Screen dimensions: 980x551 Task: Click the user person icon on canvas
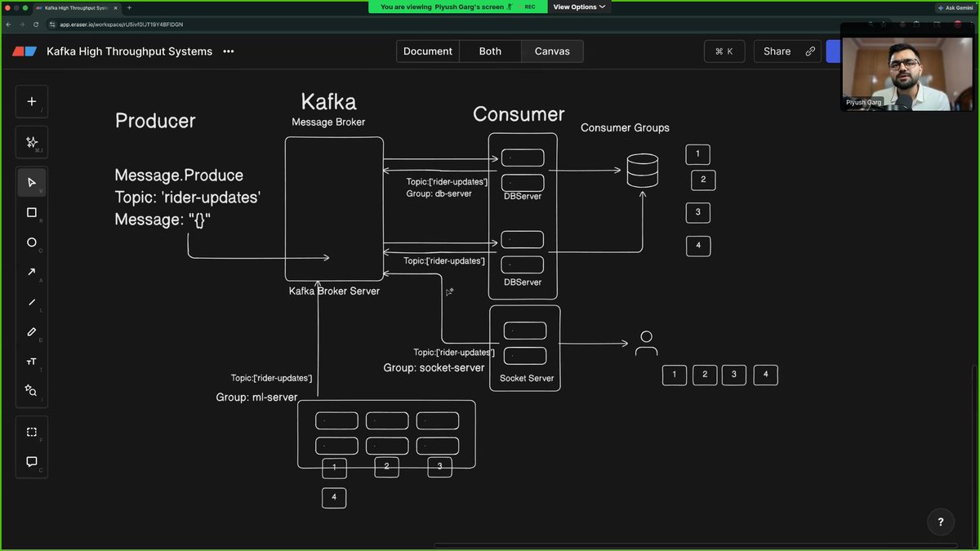click(x=646, y=343)
